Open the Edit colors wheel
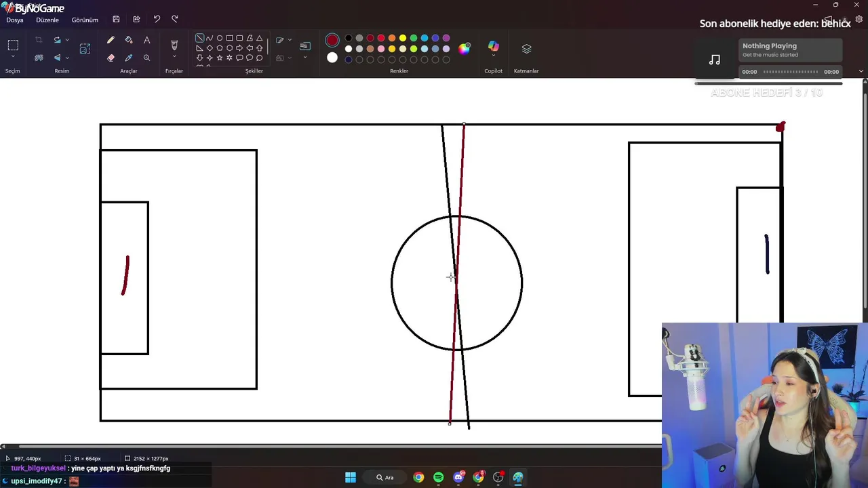Image resolution: width=868 pixels, height=488 pixels. (x=464, y=49)
